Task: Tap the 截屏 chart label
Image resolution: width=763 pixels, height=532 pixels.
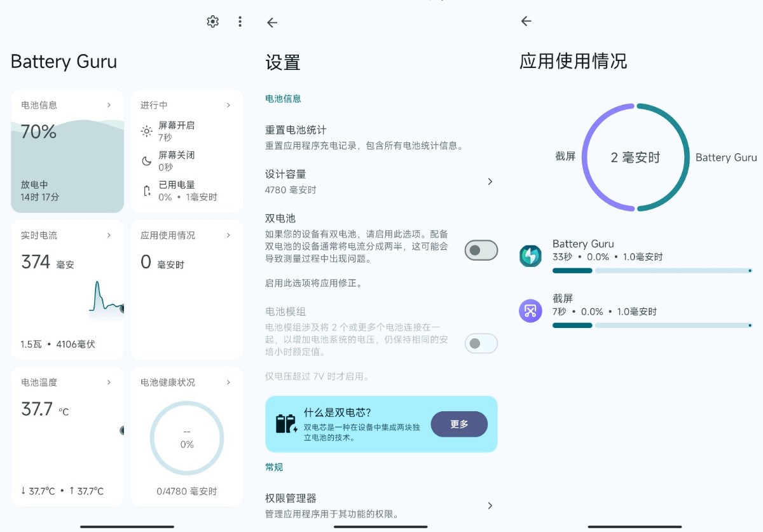Action: (x=565, y=156)
